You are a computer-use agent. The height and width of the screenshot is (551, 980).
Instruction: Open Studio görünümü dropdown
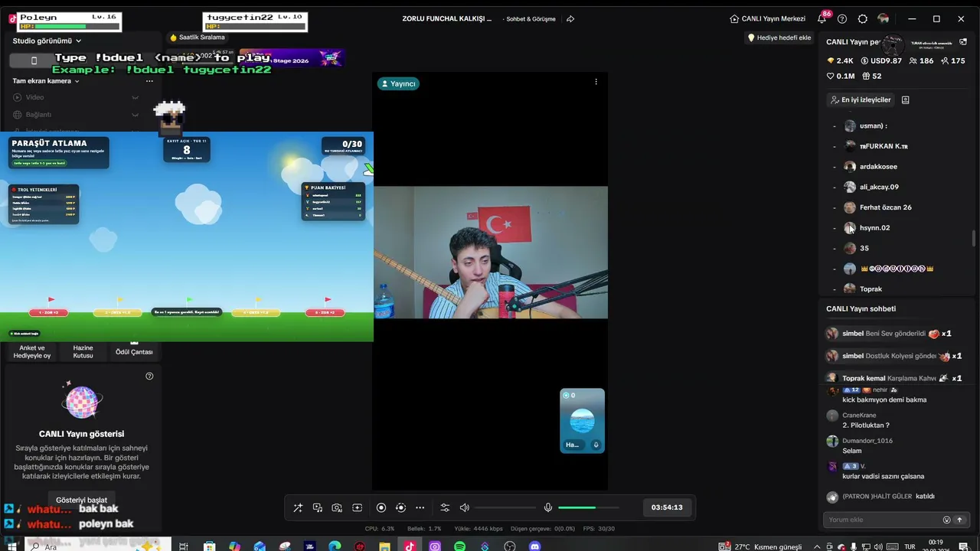[47, 41]
